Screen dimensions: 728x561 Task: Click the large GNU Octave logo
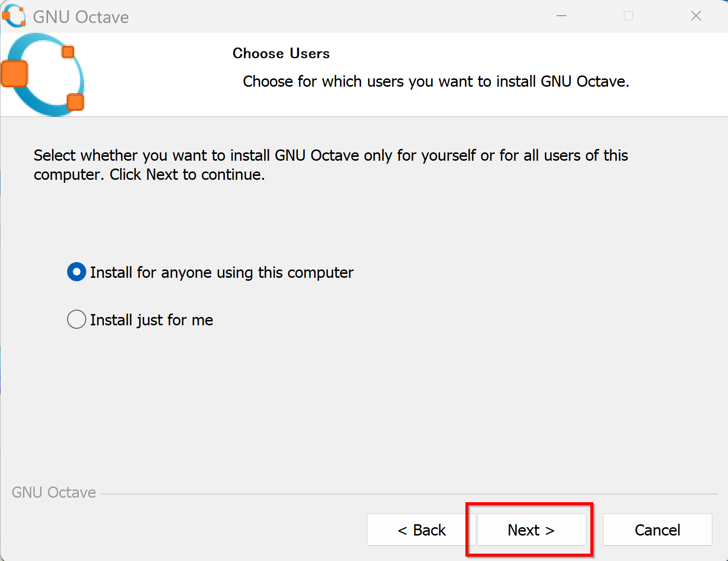point(44,75)
